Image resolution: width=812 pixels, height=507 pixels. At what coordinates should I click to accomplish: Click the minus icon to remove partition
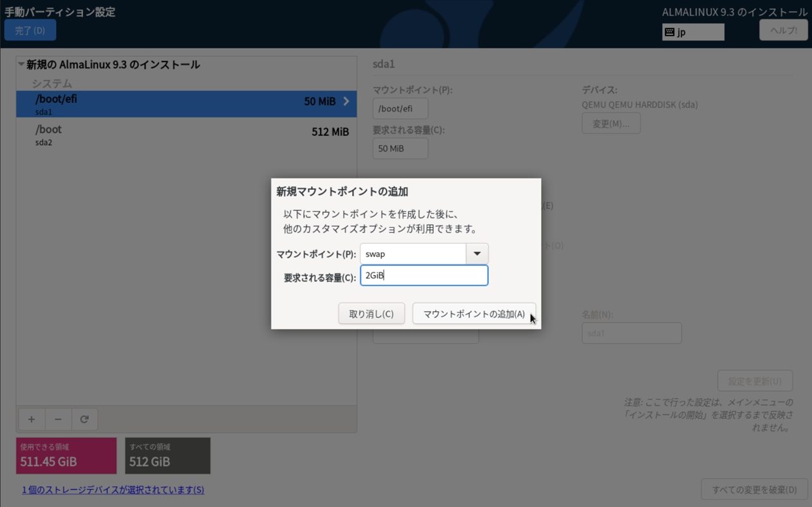(x=58, y=419)
